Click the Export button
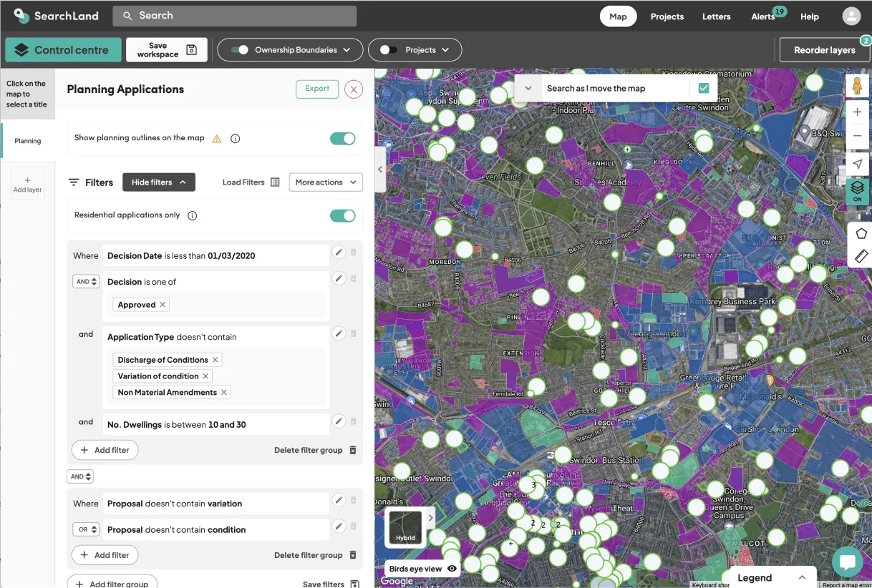Screen dimensions: 872x588 tap(316, 89)
